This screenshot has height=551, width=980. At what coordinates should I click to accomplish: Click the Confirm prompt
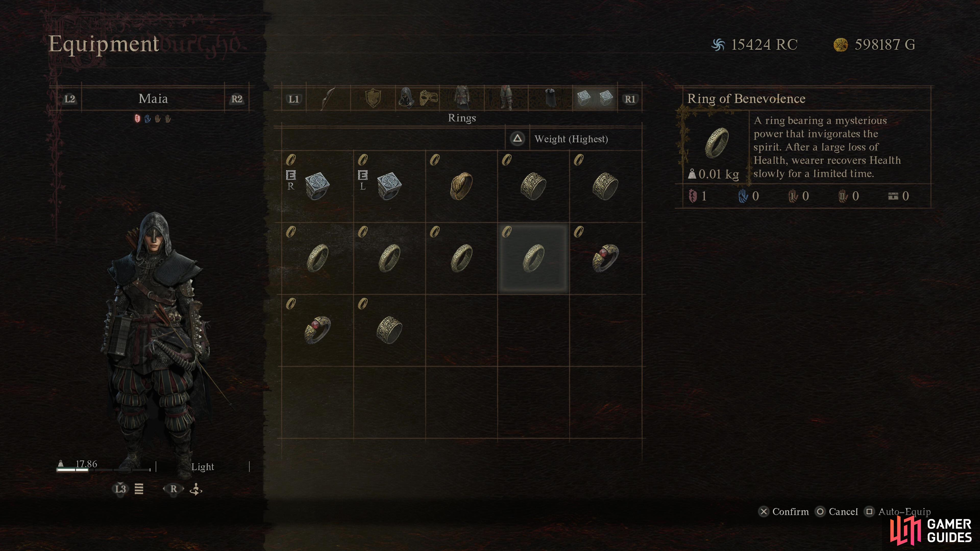[x=784, y=512]
